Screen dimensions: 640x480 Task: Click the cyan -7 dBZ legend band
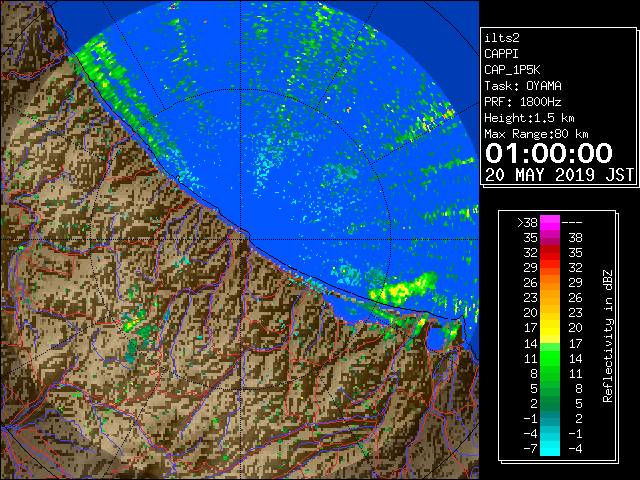point(550,448)
